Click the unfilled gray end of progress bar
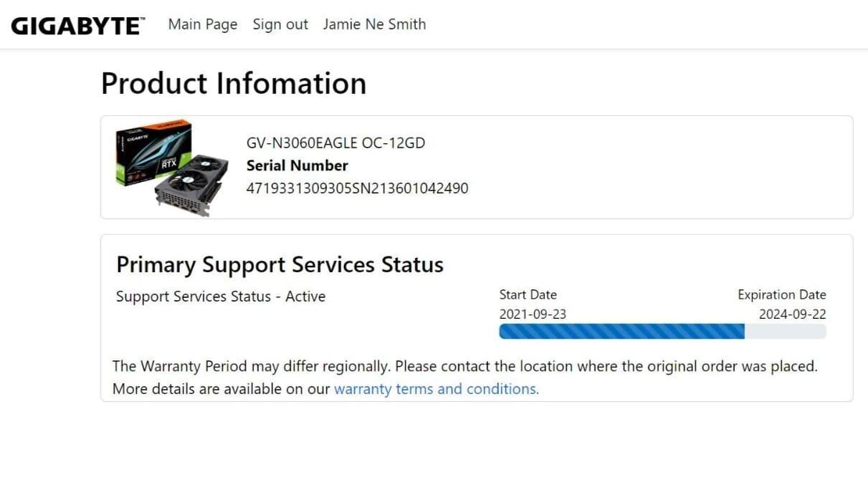868x485 pixels. tap(786, 331)
